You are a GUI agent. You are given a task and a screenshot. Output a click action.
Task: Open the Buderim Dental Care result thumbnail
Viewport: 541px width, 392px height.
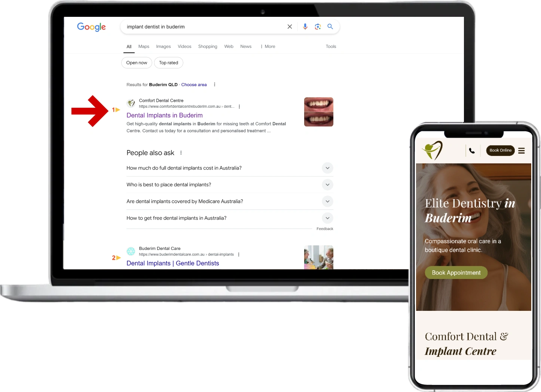pyautogui.click(x=319, y=257)
